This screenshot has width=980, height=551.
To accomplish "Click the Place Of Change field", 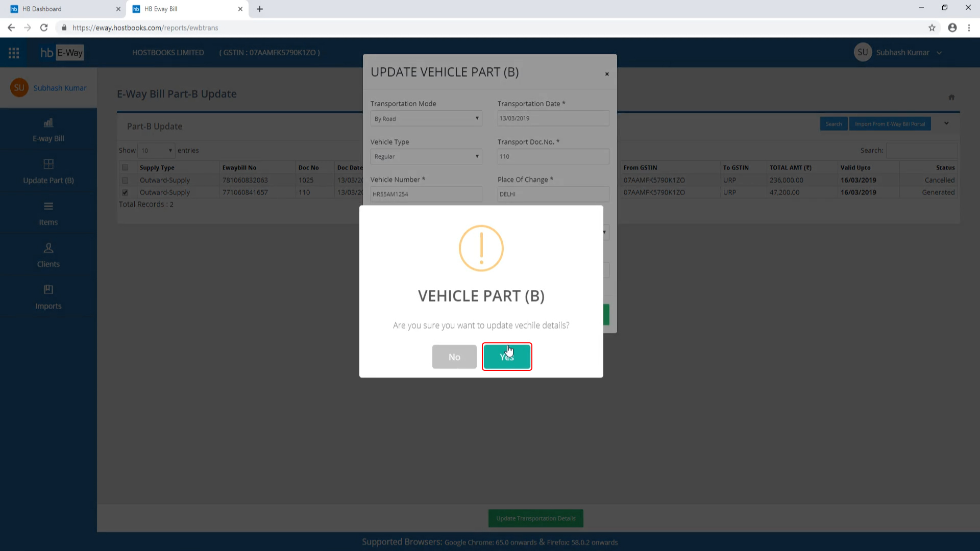I will (x=553, y=194).
